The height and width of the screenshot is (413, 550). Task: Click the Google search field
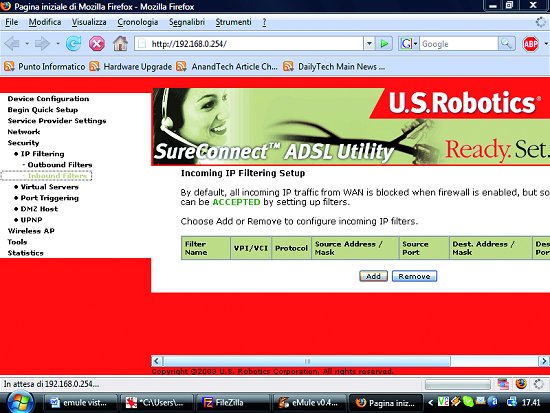[x=458, y=44]
